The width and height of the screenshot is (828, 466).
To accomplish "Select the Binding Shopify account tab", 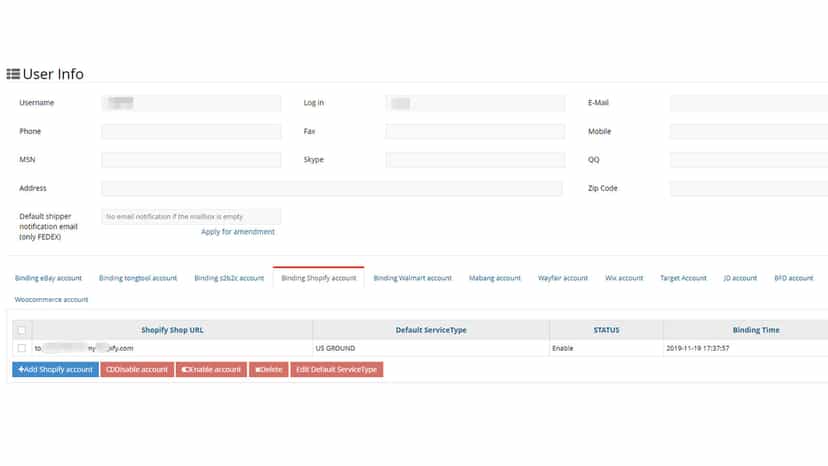I will coord(318,278).
